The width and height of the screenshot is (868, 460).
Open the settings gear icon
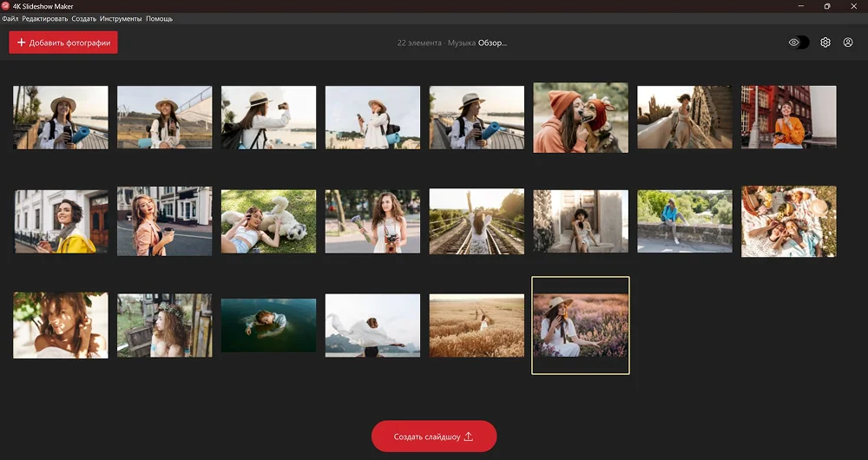(x=825, y=43)
